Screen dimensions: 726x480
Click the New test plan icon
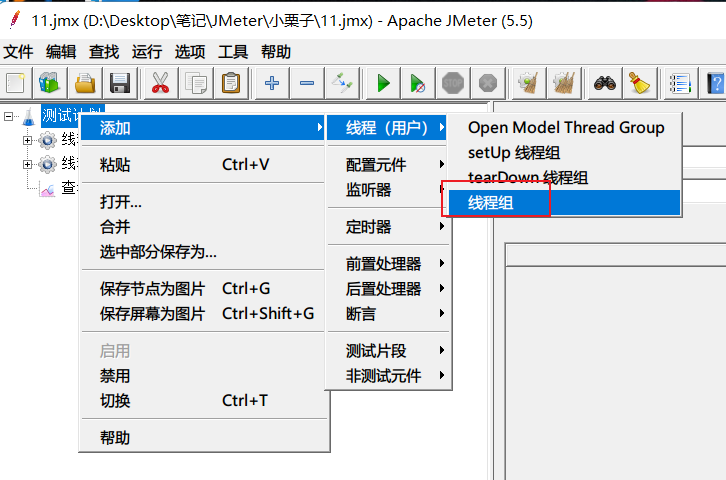(x=15, y=83)
